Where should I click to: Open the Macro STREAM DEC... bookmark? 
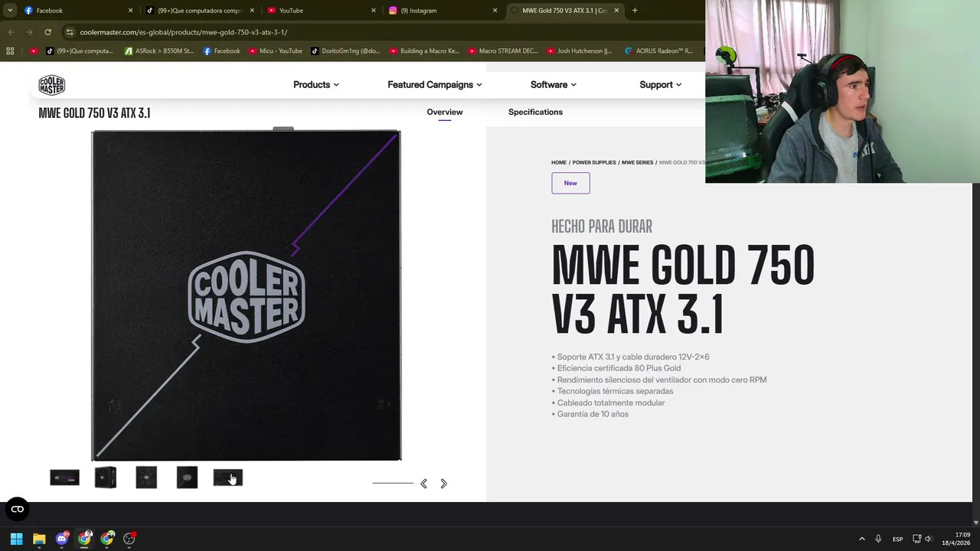tap(503, 51)
